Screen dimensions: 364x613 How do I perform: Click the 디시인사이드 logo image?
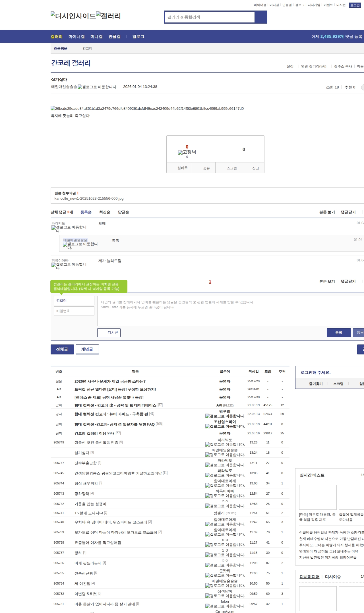click(73, 16)
